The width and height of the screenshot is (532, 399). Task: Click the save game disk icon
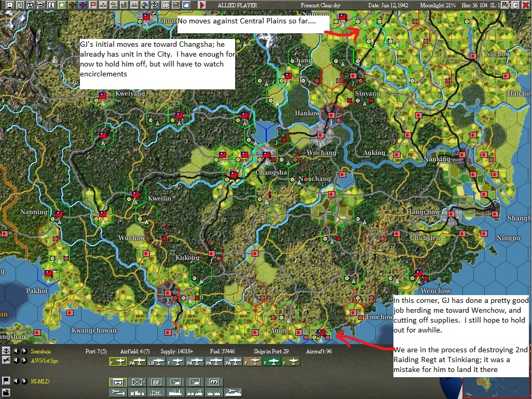(x=9, y=5)
